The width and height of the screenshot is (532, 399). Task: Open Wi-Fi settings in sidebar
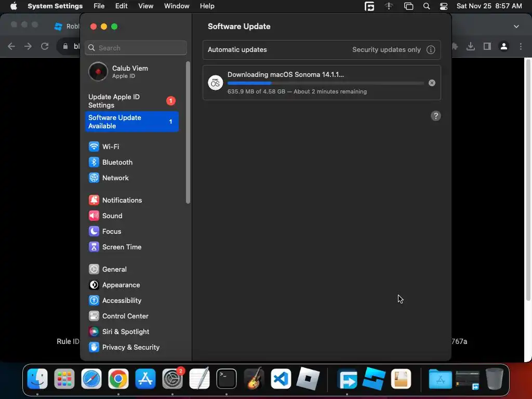131,147
